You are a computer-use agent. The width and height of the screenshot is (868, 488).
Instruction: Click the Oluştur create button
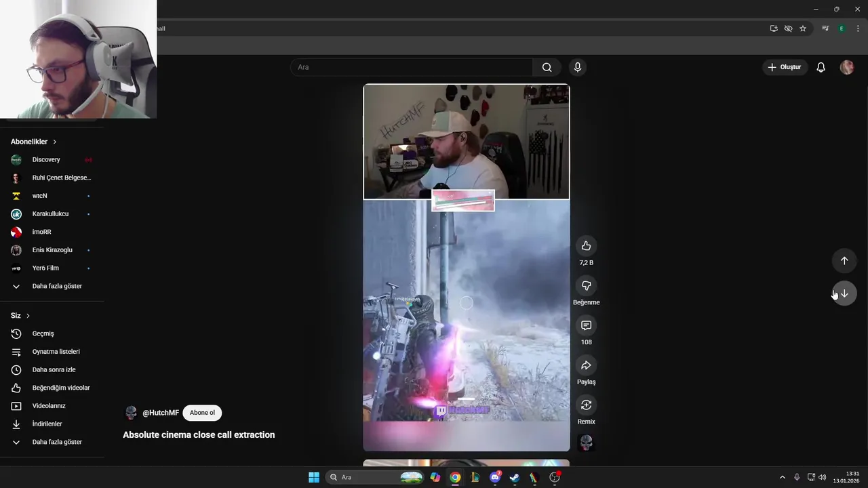(x=784, y=67)
